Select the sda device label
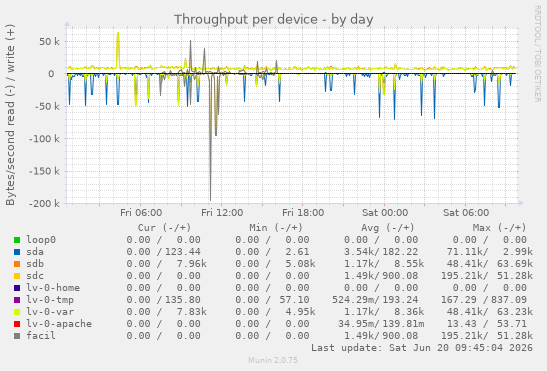This screenshot has width=547, height=371. click(x=35, y=252)
